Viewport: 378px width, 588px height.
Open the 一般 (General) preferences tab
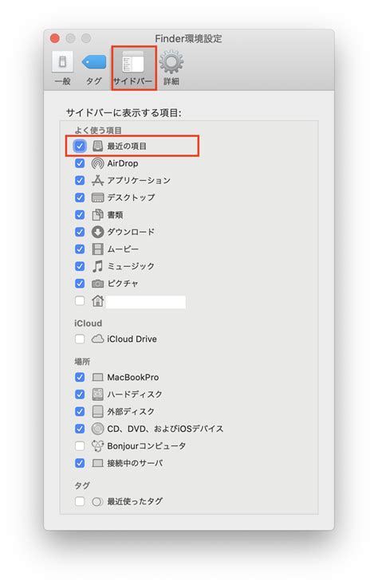tap(62, 69)
